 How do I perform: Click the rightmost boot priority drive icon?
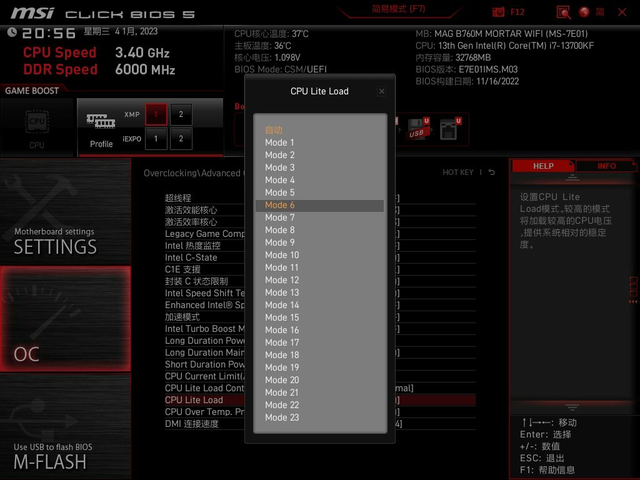[x=450, y=129]
